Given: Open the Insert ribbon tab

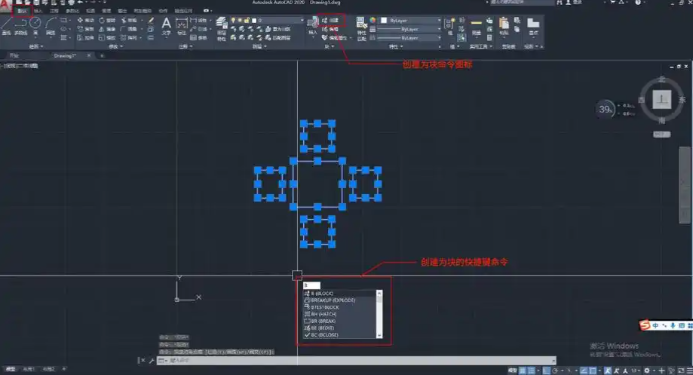Looking at the screenshot, I should click(38, 11).
